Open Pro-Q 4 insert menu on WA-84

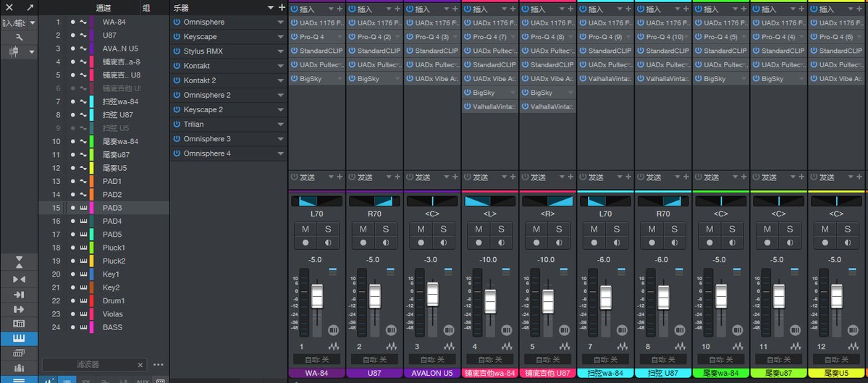pyautogui.click(x=340, y=36)
